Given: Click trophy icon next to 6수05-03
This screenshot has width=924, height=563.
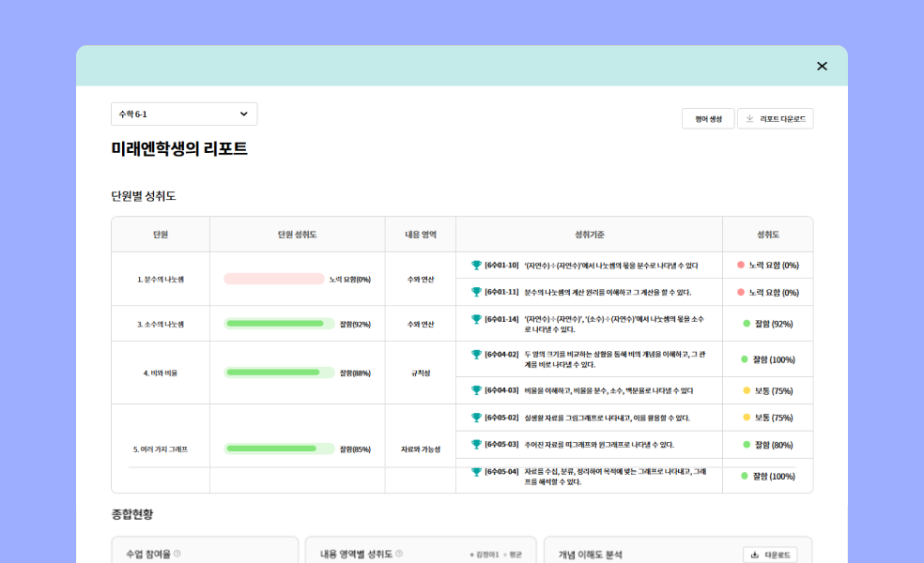Looking at the screenshot, I should pyautogui.click(x=476, y=445).
